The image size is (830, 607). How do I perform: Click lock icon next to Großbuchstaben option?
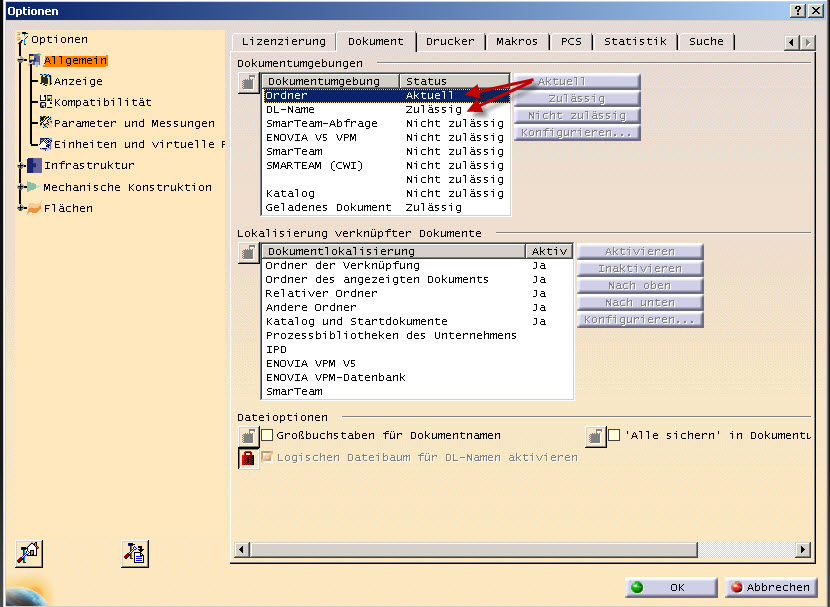(x=248, y=437)
